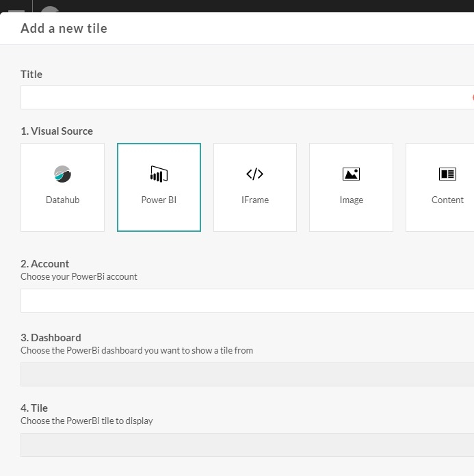Open the PowerBi account dropdown
Image resolution: width=474 pixels, height=476 pixels.
point(247,300)
